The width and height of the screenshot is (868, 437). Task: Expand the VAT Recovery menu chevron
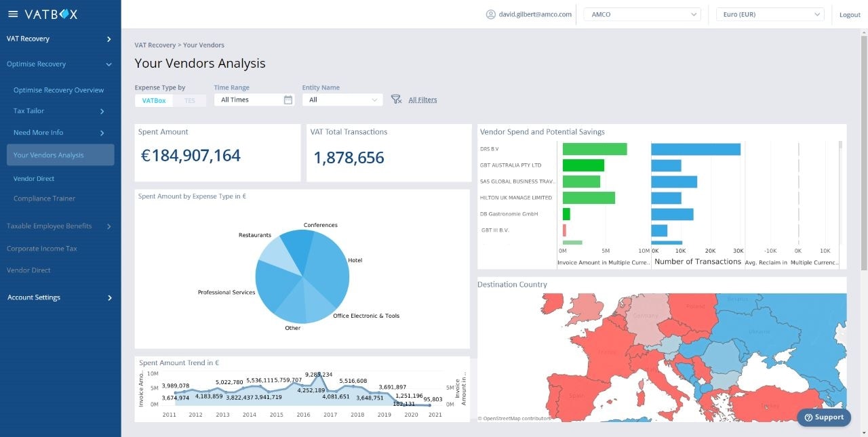(108, 39)
